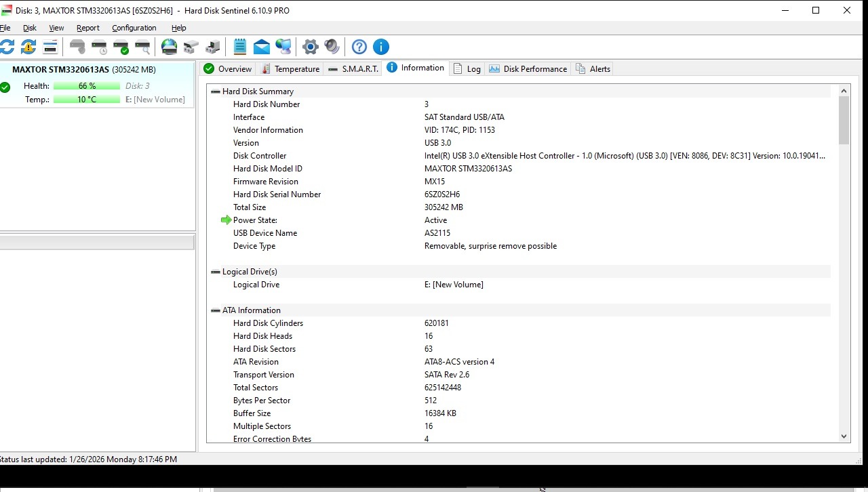Screen dimensions: 868x492
Task: Open the Configuration menu
Action: (x=134, y=28)
